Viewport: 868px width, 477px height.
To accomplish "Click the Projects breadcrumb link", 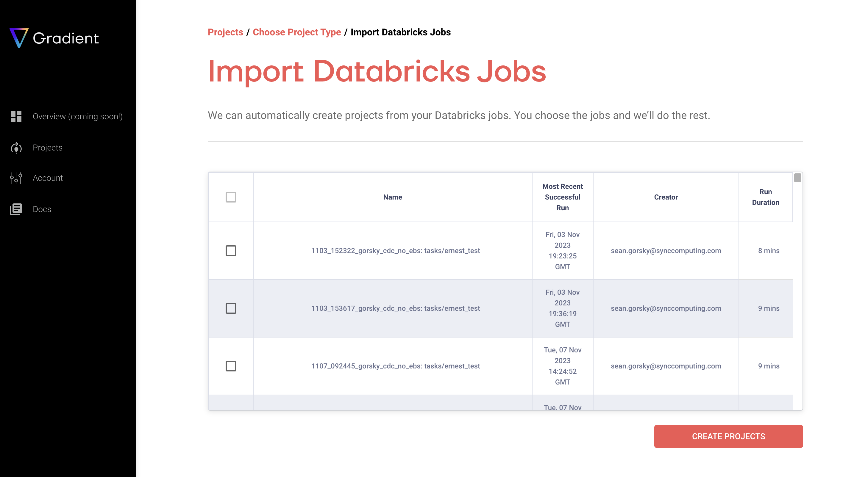I will coord(225,32).
